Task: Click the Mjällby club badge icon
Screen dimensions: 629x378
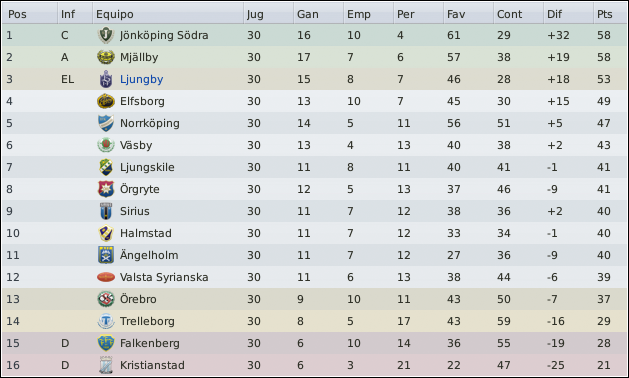Action: pyautogui.click(x=106, y=57)
